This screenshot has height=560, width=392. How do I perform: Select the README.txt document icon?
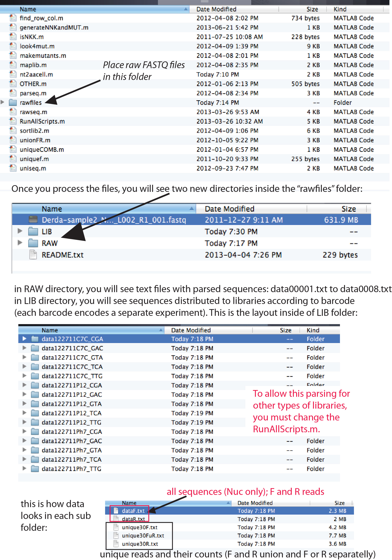click(33, 254)
